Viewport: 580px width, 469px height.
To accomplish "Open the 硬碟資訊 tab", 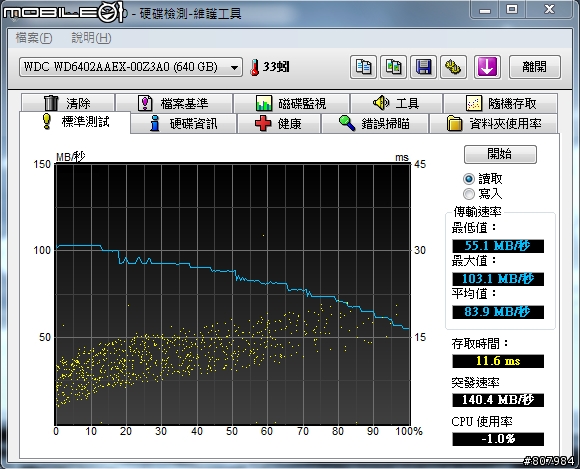I will [184, 123].
